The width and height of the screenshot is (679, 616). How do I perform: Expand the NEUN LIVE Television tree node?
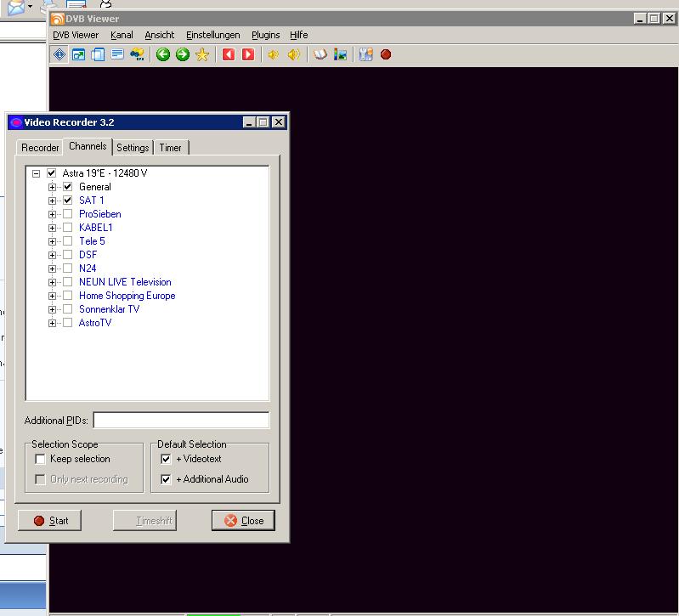pos(52,282)
